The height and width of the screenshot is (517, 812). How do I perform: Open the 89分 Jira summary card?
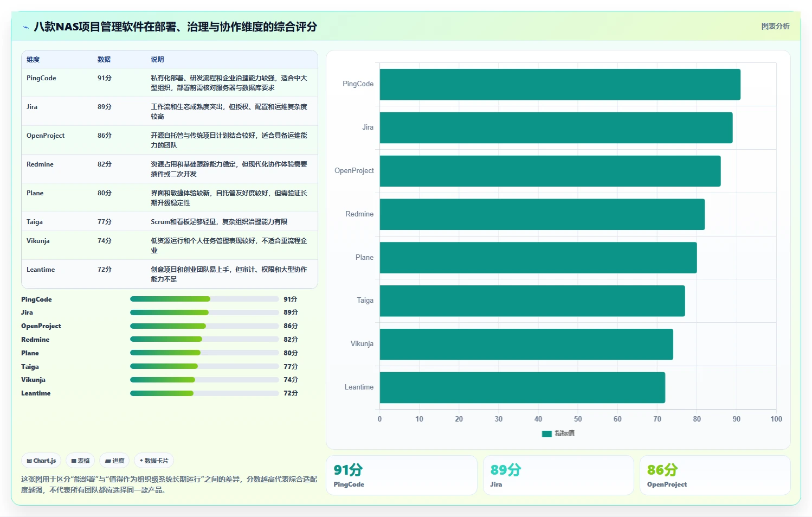click(558, 475)
